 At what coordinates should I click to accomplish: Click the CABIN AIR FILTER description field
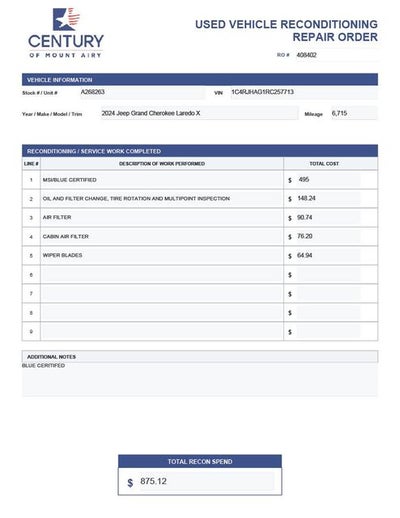(162, 237)
